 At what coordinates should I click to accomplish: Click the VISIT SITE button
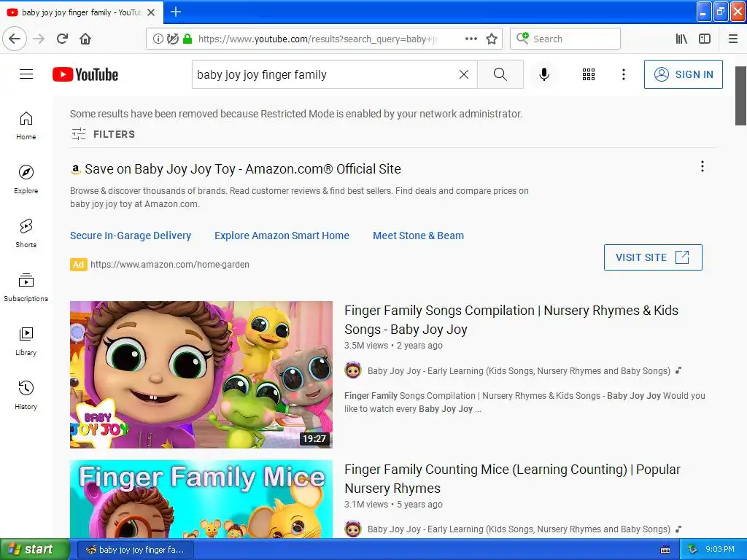653,257
